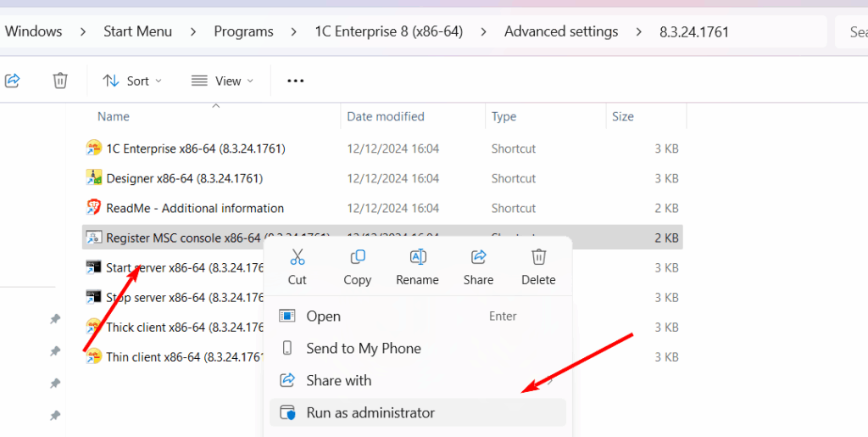Select file Thick client x86-64

coord(185,328)
